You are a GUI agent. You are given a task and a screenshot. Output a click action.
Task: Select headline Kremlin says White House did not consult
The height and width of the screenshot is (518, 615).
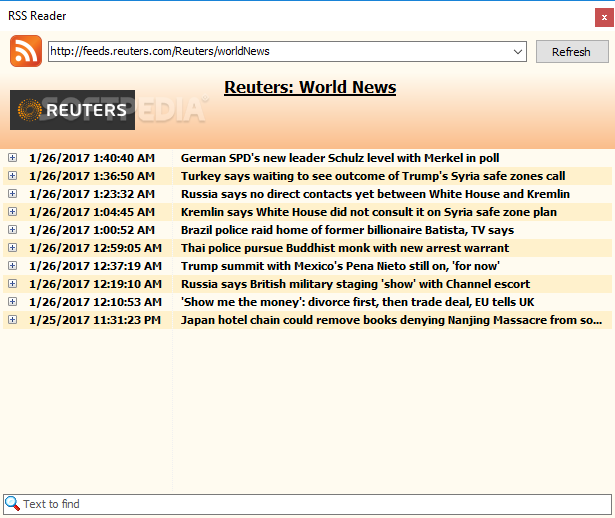coord(369,212)
